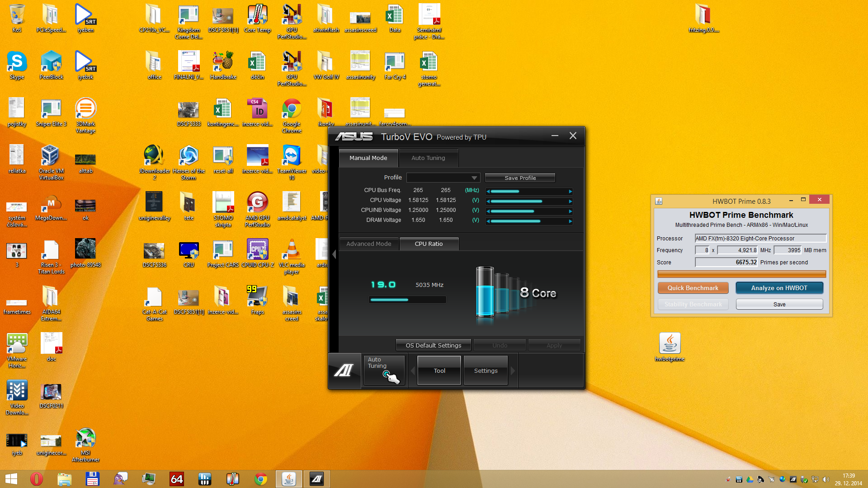Increase CPU Bus Freq. with right arrow
This screenshot has height=488, width=868.
click(570, 192)
